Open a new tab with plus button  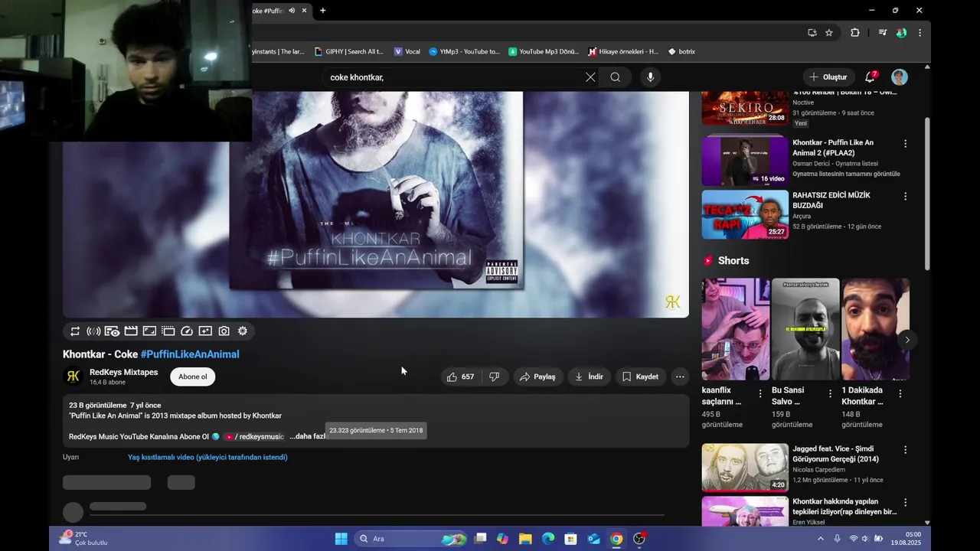coord(323,11)
